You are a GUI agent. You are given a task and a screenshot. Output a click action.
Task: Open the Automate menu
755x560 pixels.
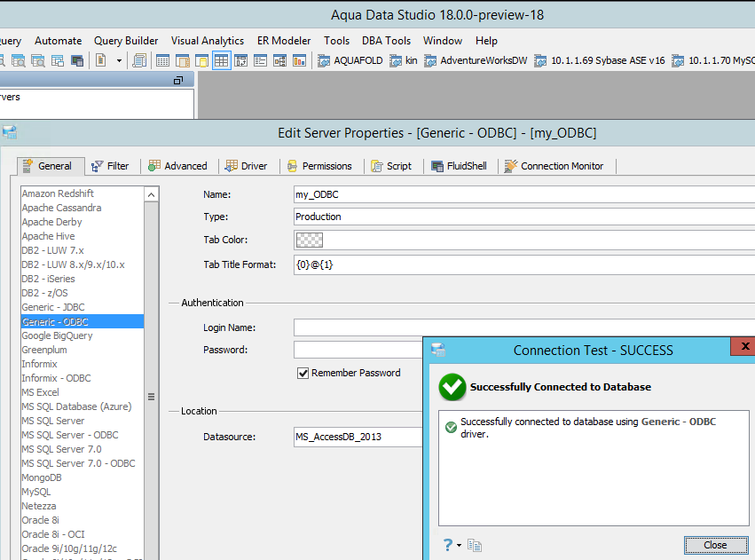59,41
